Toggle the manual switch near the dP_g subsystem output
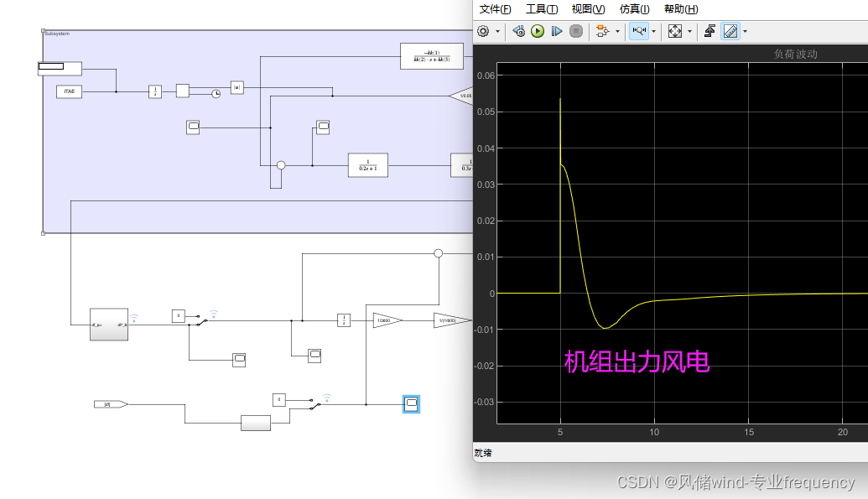The height and width of the screenshot is (499, 868). 200,322
